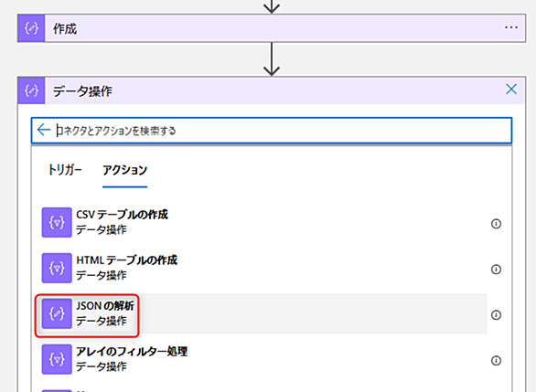Click the アレイのフィルター処理 purple icon
This screenshot has height=392, width=536.
pyautogui.click(x=57, y=359)
